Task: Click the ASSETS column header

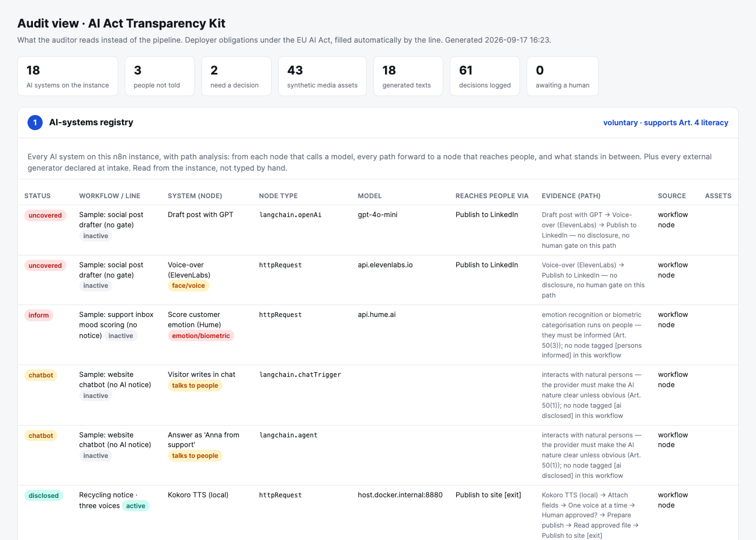Action: click(718, 196)
